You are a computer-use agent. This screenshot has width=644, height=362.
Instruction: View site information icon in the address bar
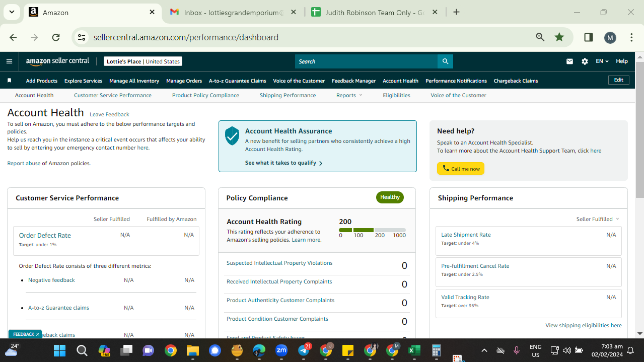point(81,37)
